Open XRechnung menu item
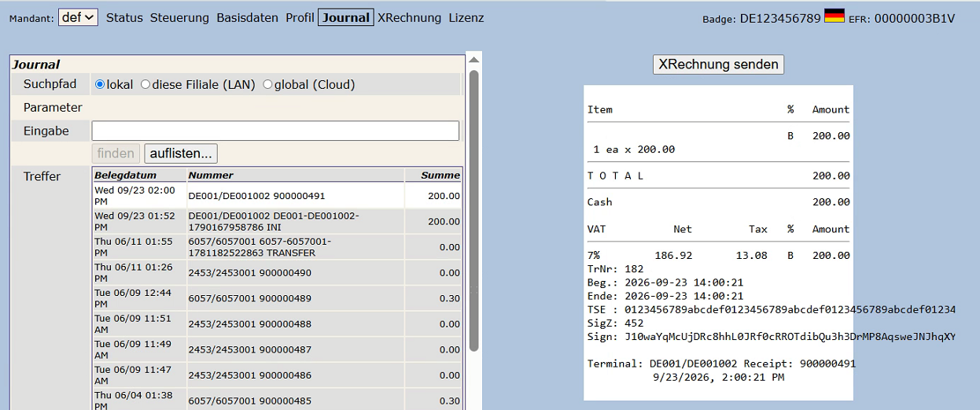Viewport: 980px width, 410px height. point(409,17)
